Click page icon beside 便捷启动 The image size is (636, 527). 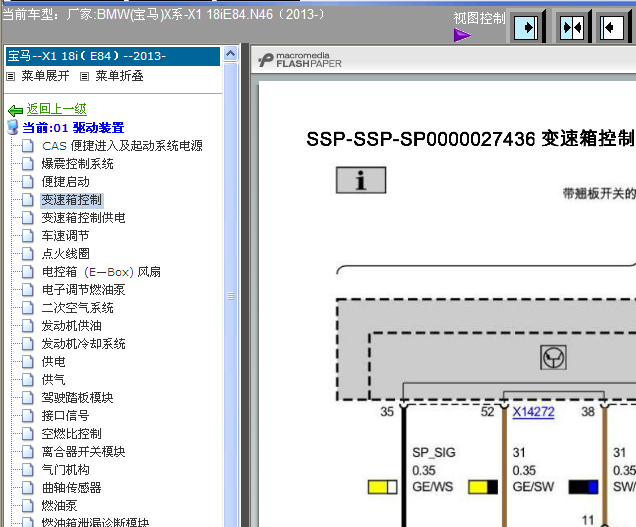point(28,182)
